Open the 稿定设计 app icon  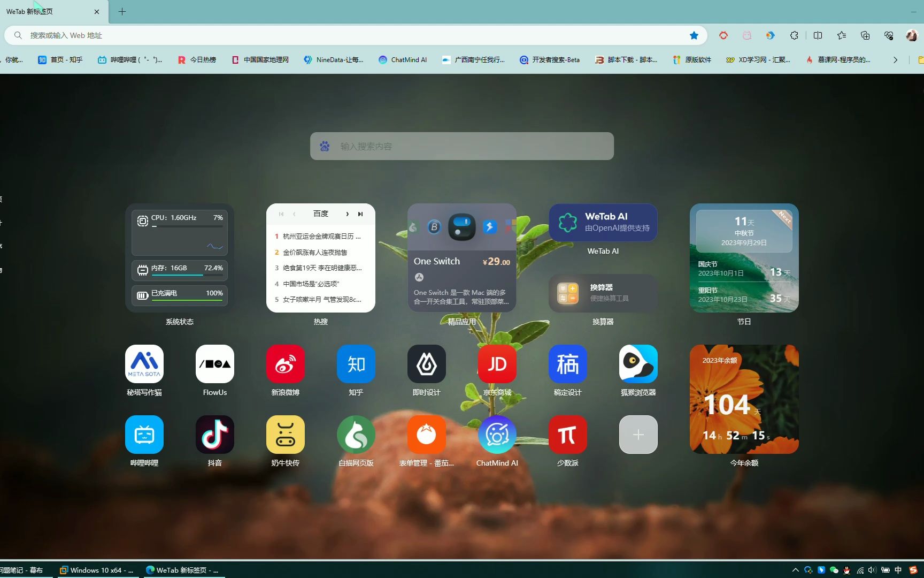tap(568, 364)
